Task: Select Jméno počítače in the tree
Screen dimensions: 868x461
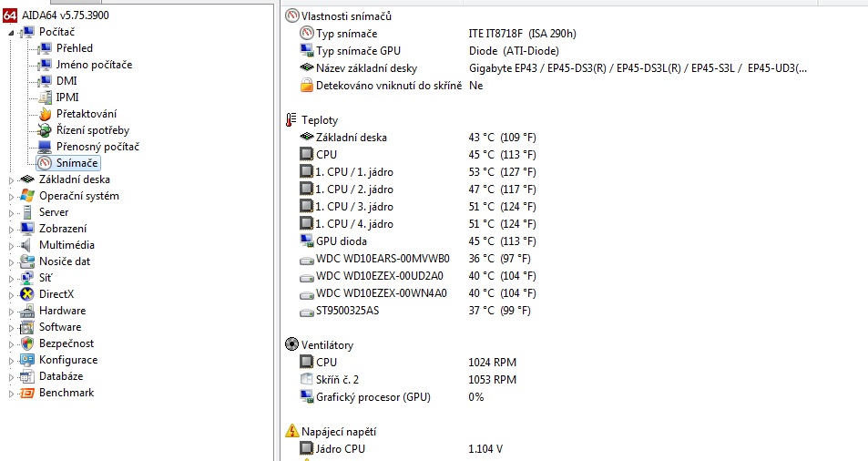Action: coord(94,65)
